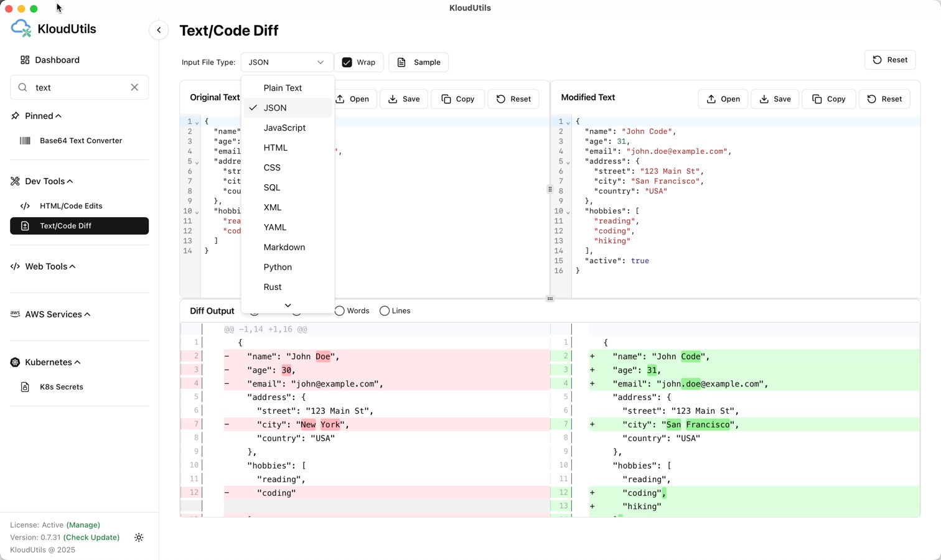Click the Dashboard grid icon
This screenshot has width=941, height=560.
pos(25,60)
